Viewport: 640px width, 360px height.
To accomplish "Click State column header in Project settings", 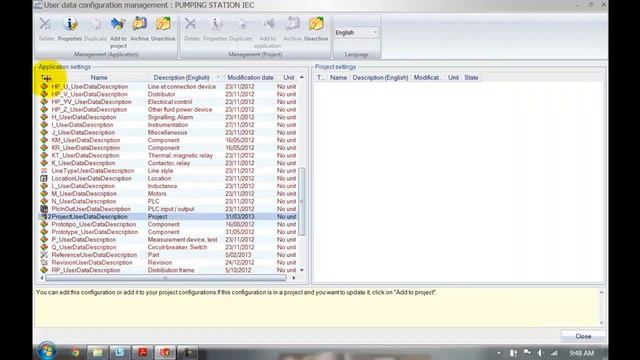I will click(x=471, y=78).
